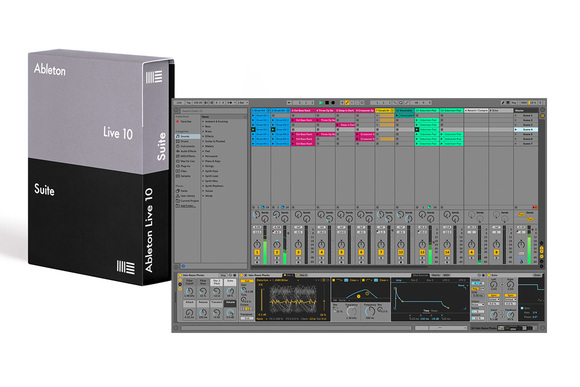Image resolution: width=580 pixels, height=387 pixels.
Task: Click into the browser search field
Action: (213, 111)
